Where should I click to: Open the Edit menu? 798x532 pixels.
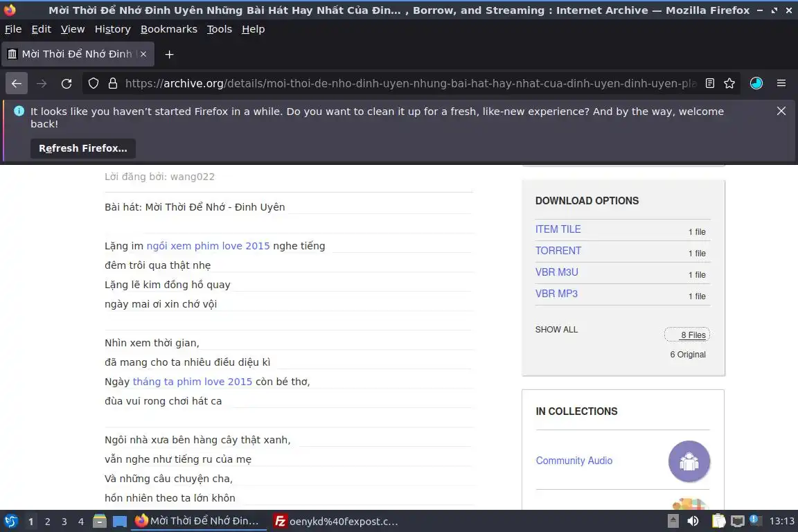(x=42, y=30)
